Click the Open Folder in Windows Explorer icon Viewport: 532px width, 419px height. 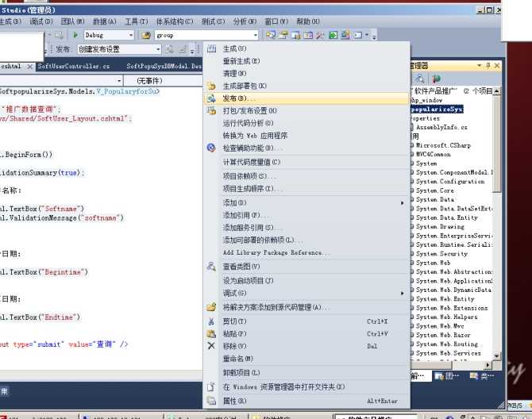pos(211,386)
